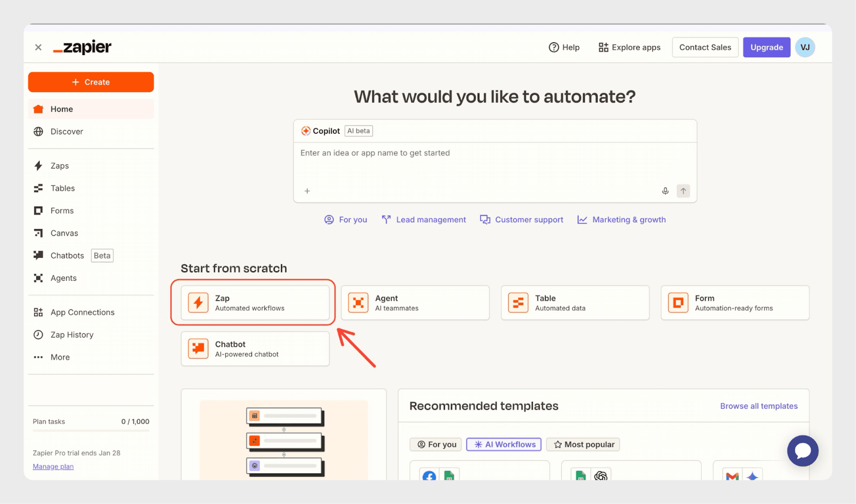
Task: Open the orange Create button menu
Action: (x=91, y=82)
